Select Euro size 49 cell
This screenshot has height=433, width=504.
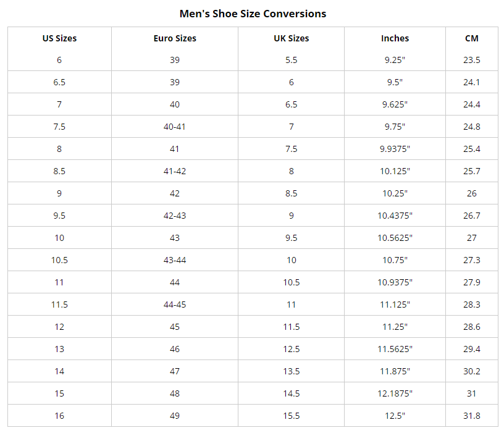point(175,416)
